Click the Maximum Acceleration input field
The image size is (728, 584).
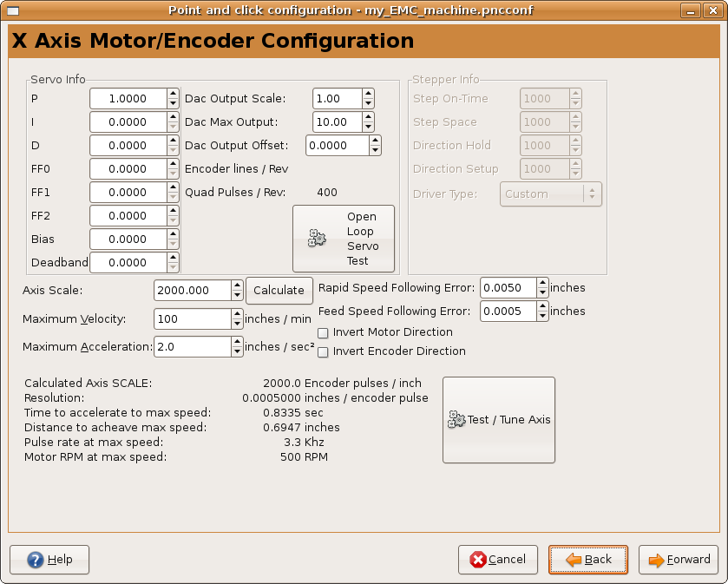click(x=193, y=347)
